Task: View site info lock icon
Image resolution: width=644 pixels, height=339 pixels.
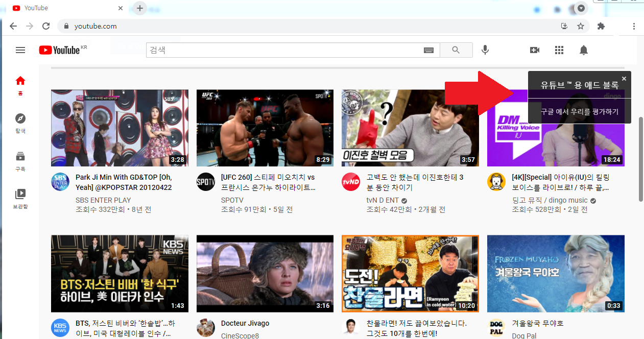Action: 66,26
